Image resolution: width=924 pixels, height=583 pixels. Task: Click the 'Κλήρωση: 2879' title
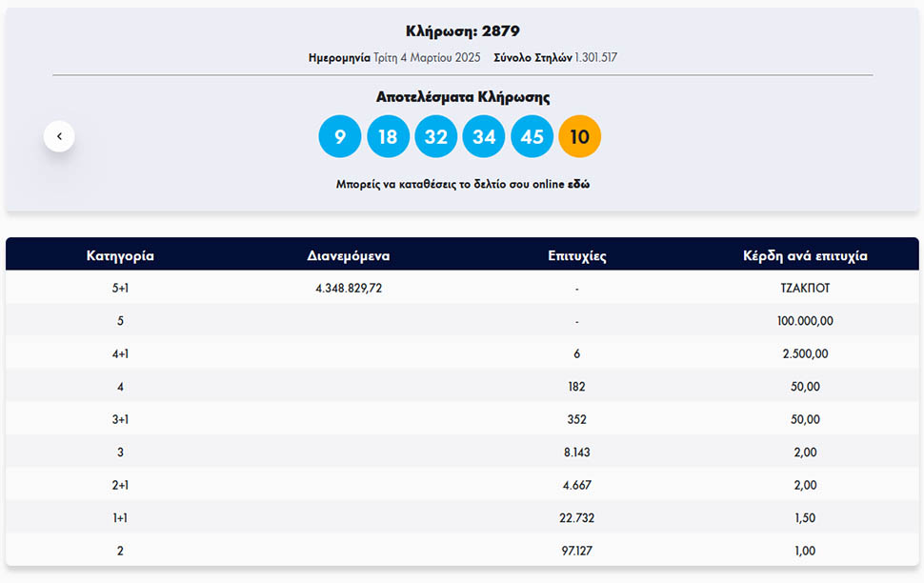click(x=462, y=31)
